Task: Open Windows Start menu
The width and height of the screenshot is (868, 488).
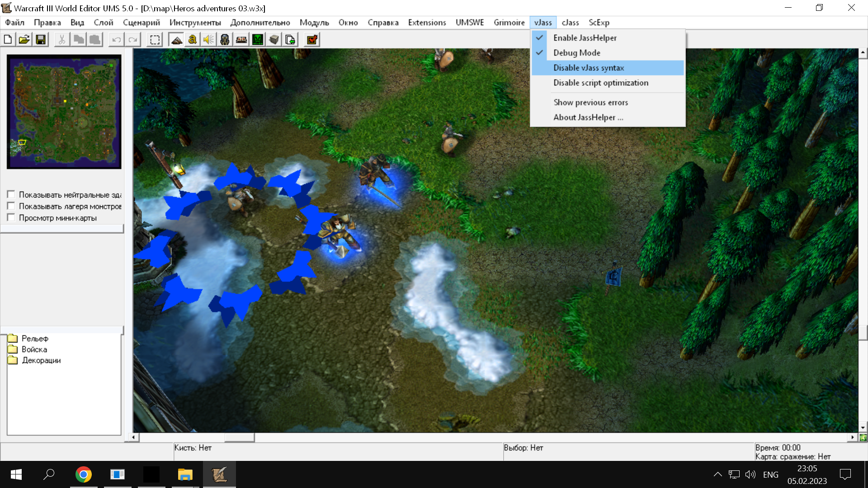Action: [x=16, y=474]
